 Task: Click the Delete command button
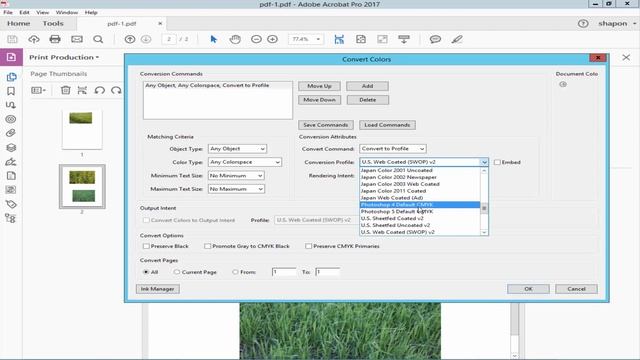pos(367,100)
